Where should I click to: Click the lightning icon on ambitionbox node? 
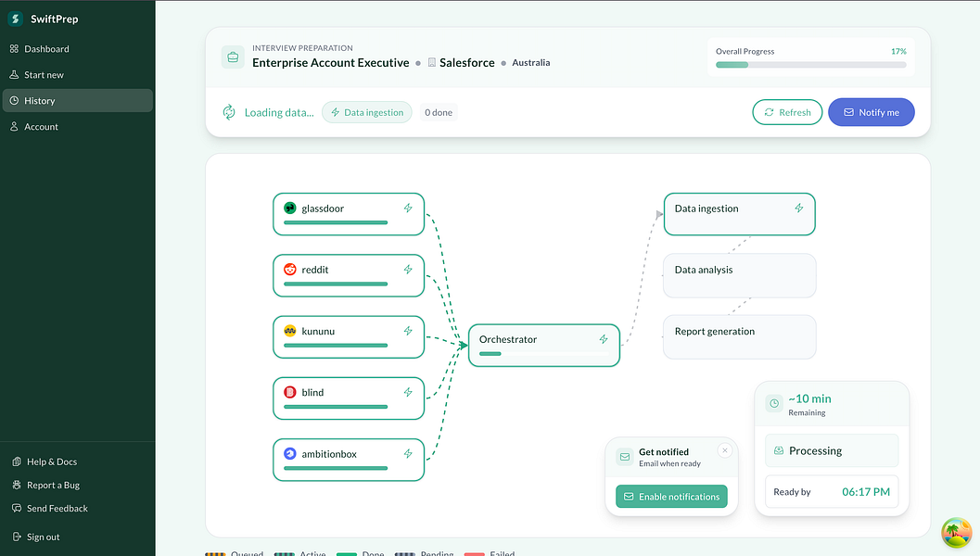(408, 453)
